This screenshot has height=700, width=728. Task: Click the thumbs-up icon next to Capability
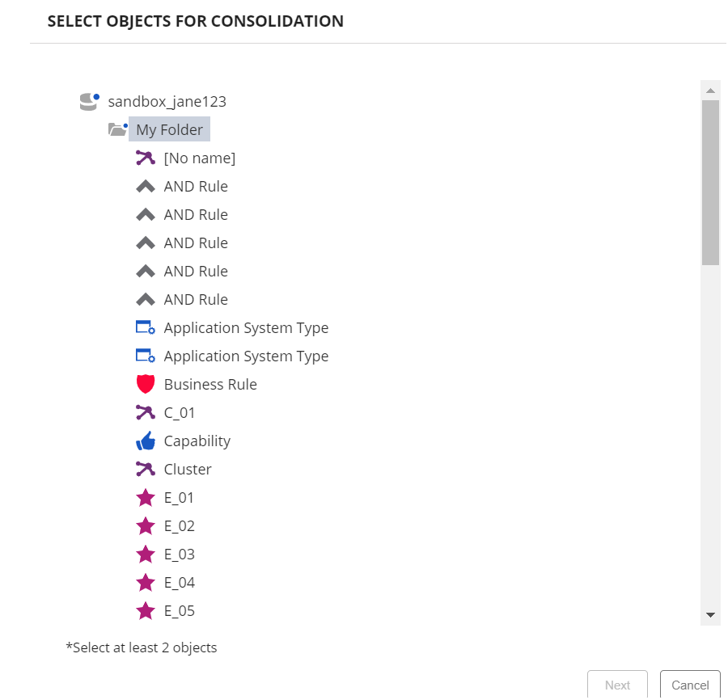(146, 440)
